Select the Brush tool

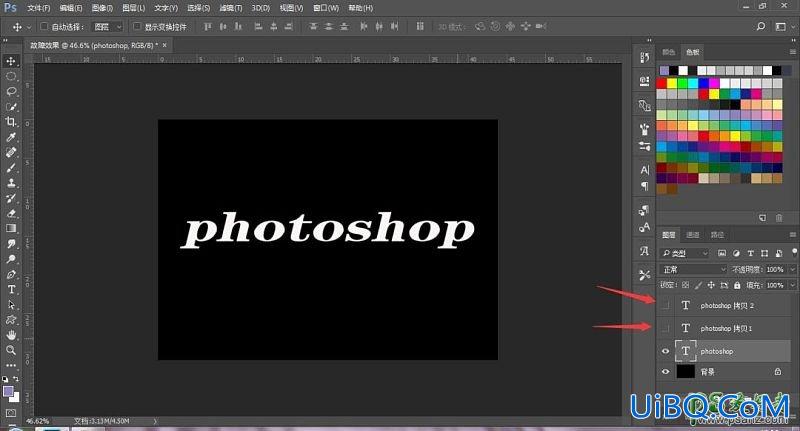click(11, 168)
